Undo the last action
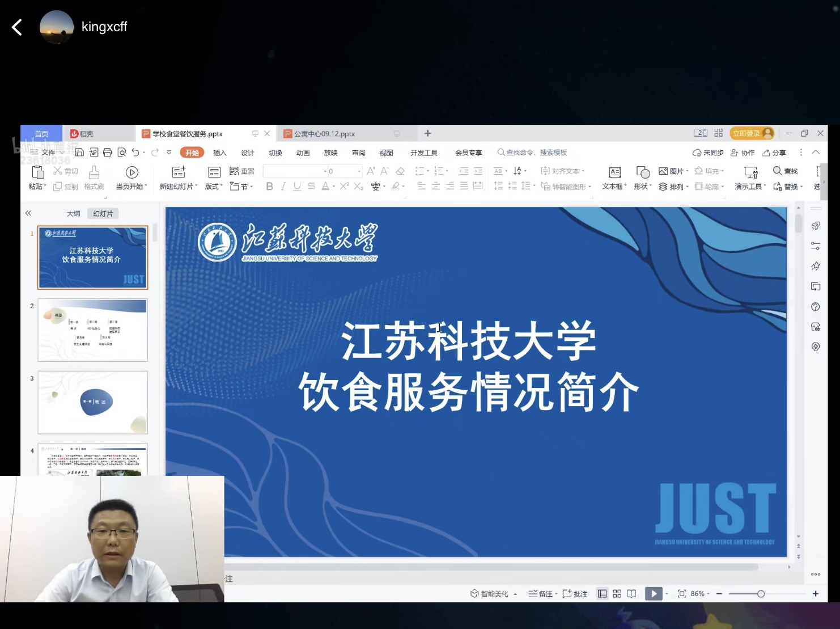Screen dimensions: 840x629 [135, 152]
